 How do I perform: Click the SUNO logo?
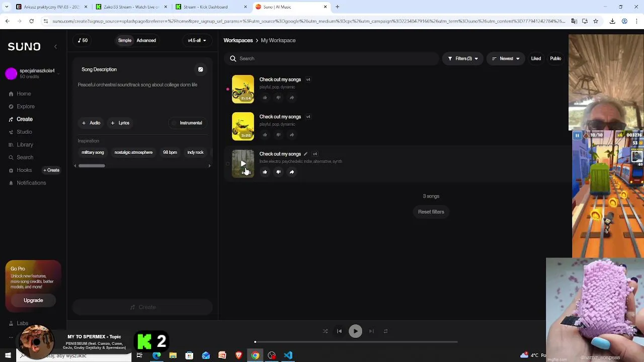coord(24,47)
